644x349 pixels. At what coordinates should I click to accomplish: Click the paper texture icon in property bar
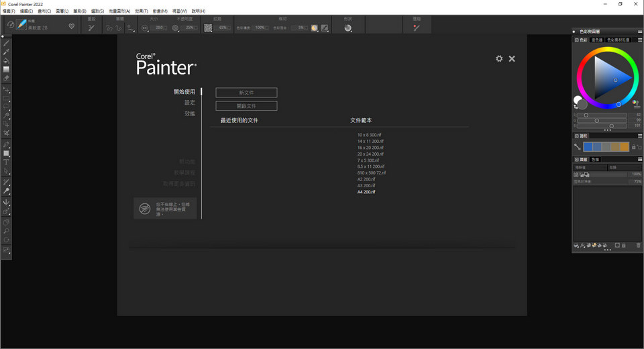click(208, 28)
